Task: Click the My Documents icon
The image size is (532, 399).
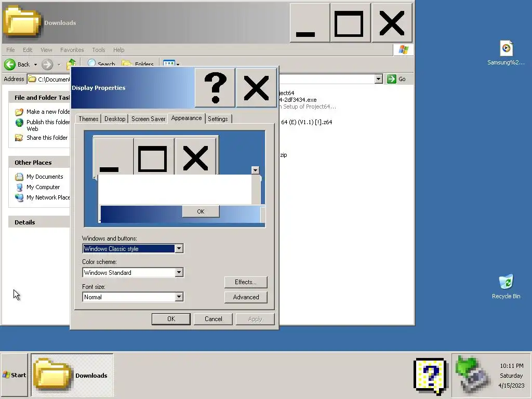Action: (x=19, y=177)
